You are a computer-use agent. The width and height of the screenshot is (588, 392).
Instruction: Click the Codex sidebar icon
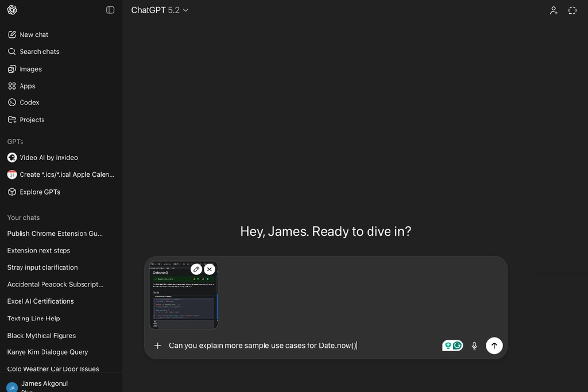coord(12,102)
